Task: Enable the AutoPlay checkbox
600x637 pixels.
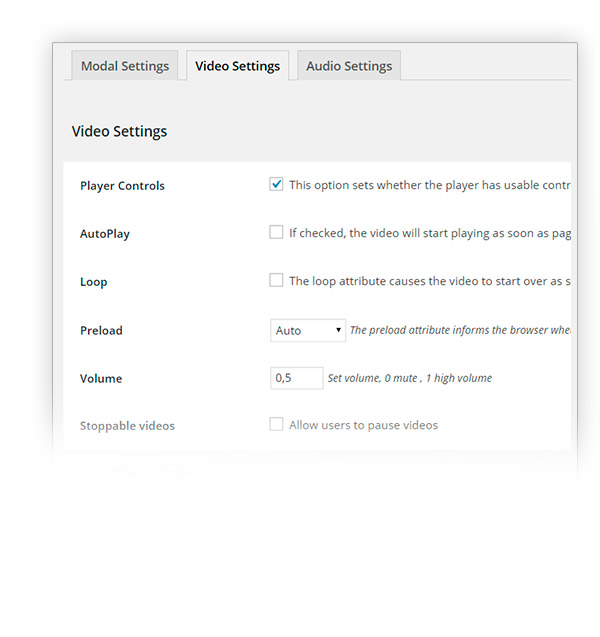Action: pyautogui.click(x=276, y=232)
